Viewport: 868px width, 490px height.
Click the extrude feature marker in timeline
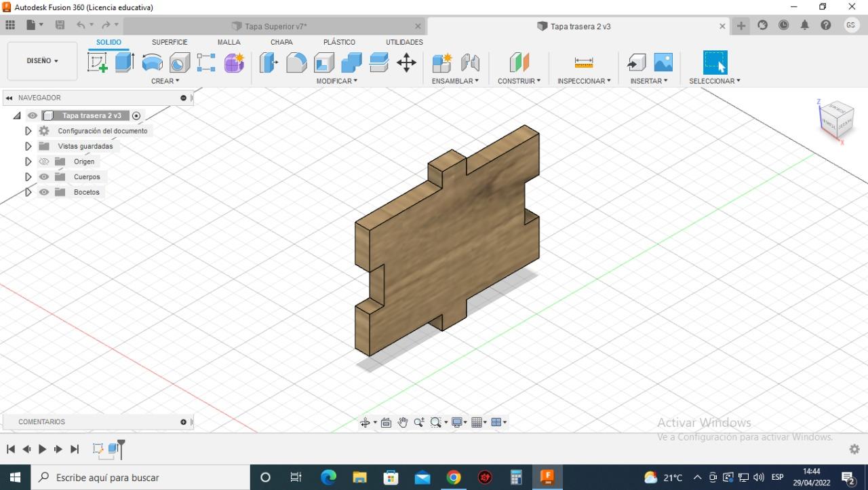(113, 449)
